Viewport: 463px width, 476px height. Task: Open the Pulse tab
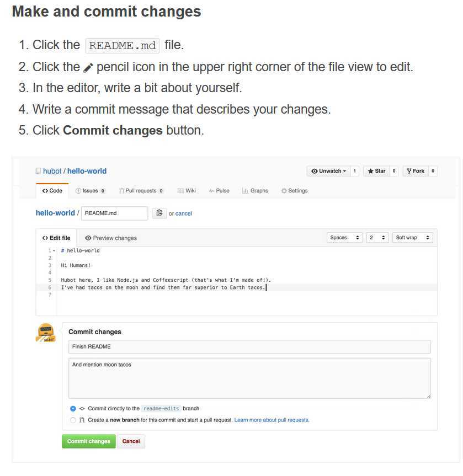[219, 191]
